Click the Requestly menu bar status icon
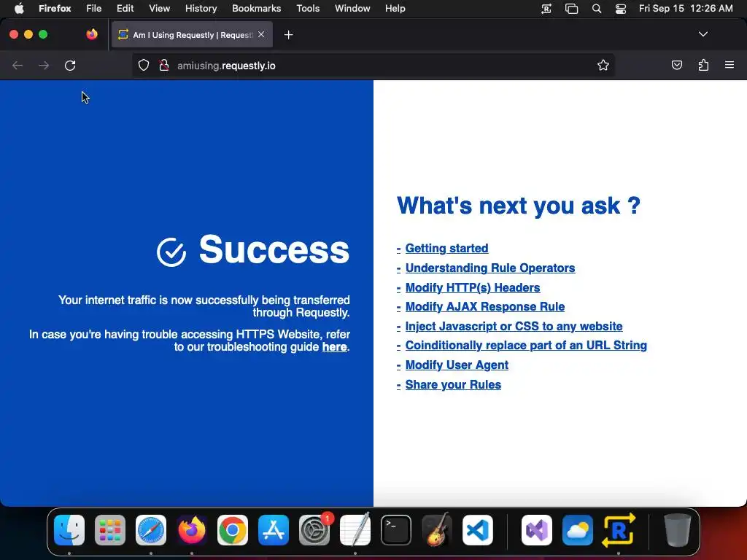The height and width of the screenshot is (560, 747). pyautogui.click(x=546, y=9)
